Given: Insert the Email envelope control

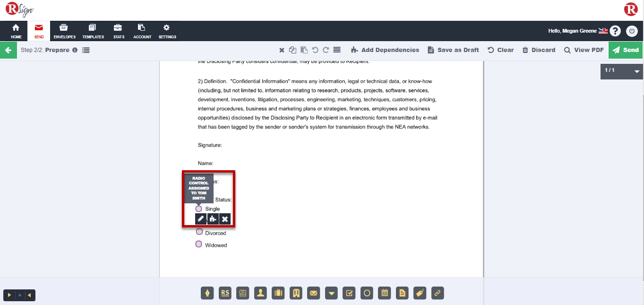Looking at the screenshot, I should [314, 293].
